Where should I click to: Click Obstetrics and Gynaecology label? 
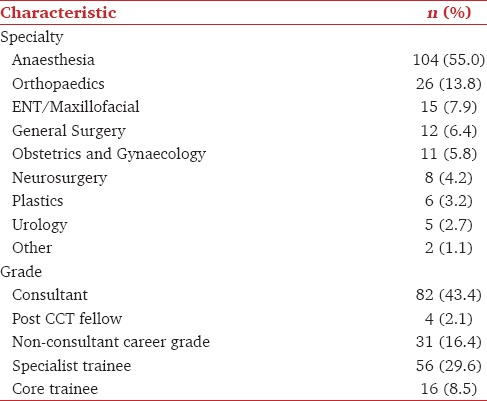pos(109,154)
